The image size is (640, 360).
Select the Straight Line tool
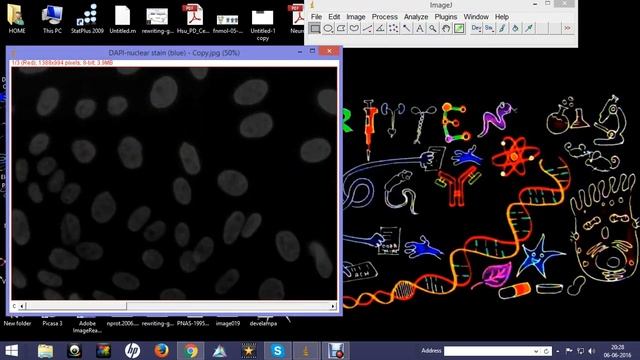pyautogui.click(x=367, y=28)
